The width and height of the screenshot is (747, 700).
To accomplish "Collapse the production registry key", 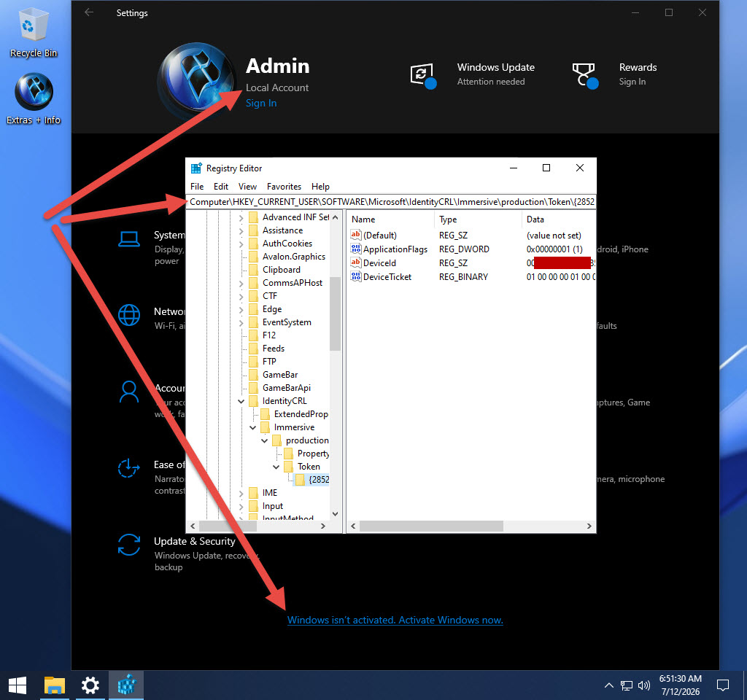I will (264, 441).
